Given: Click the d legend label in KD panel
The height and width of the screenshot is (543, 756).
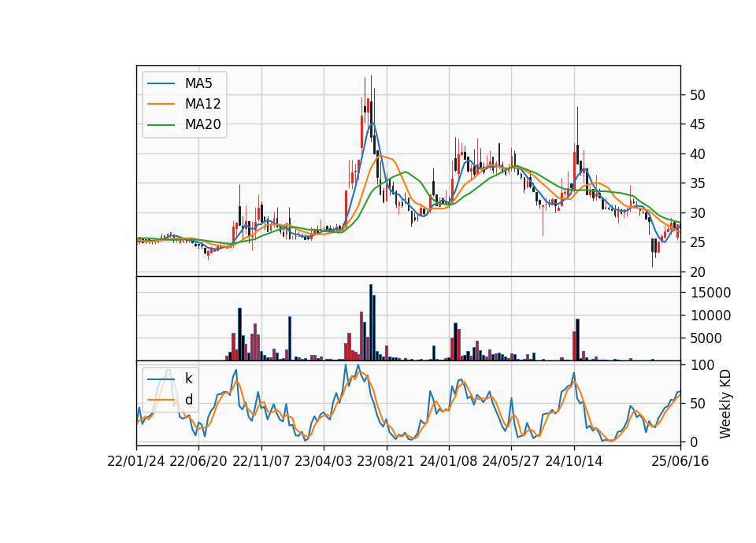Looking at the screenshot, I should coord(188,400).
